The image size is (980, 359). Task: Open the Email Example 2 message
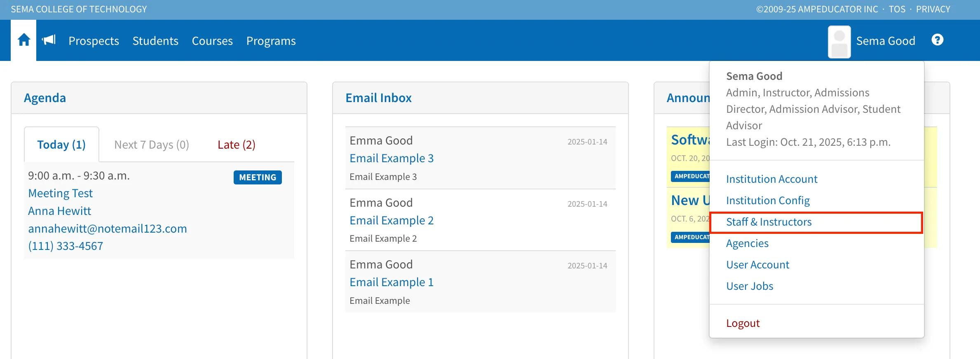click(392, 220)
